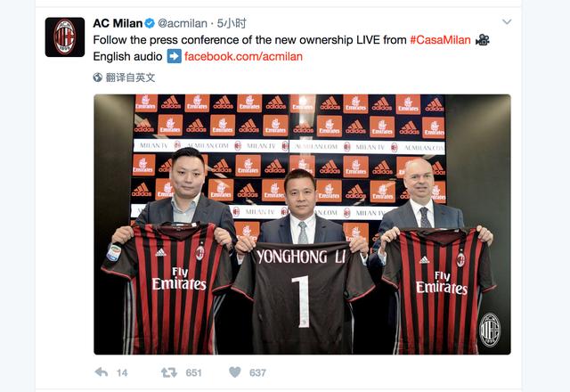Click the tweet text about press conference

click(249, 39)
